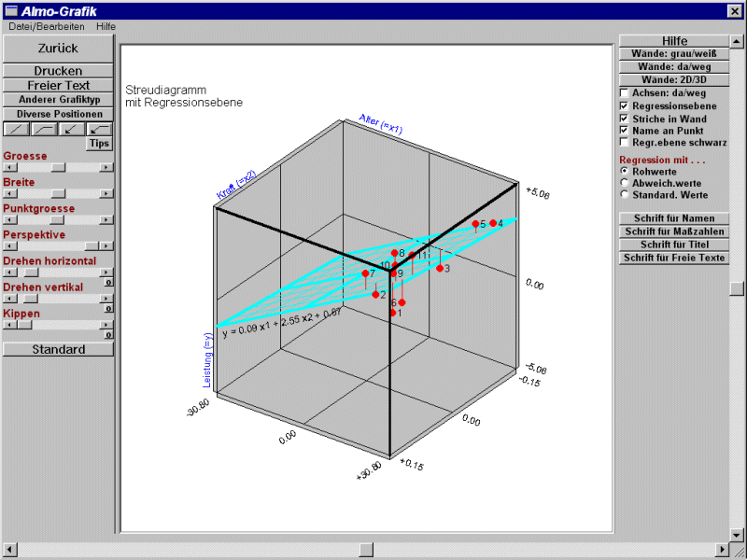Open Anderer Grafiktyp to change the chart type

[58, 99]
